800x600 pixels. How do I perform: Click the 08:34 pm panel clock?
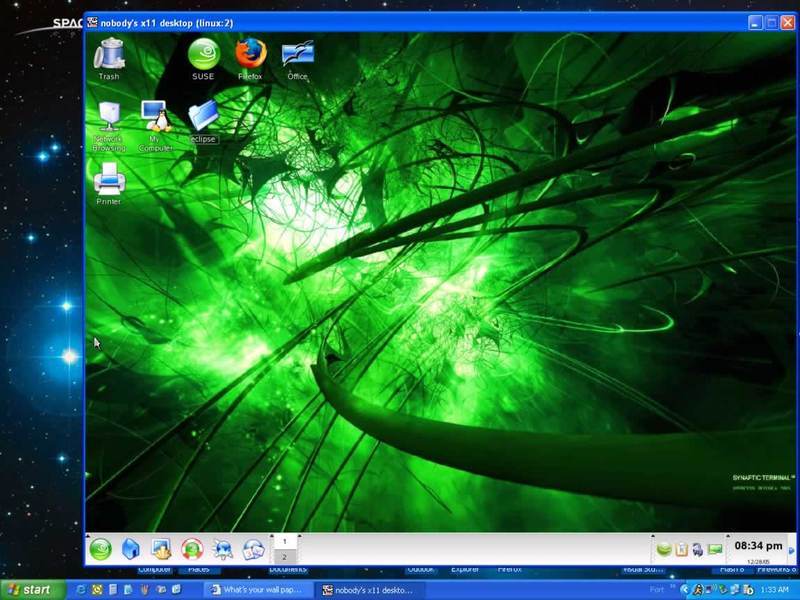click(758, 546)
